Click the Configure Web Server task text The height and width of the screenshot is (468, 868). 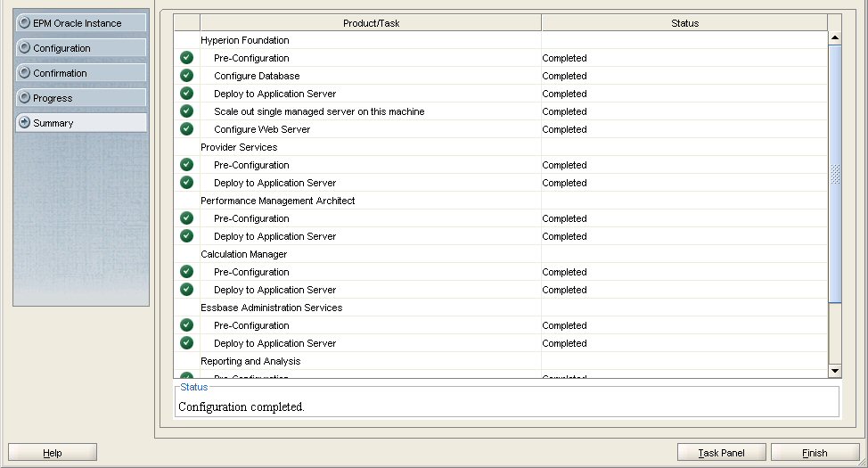tap(262, 129)
